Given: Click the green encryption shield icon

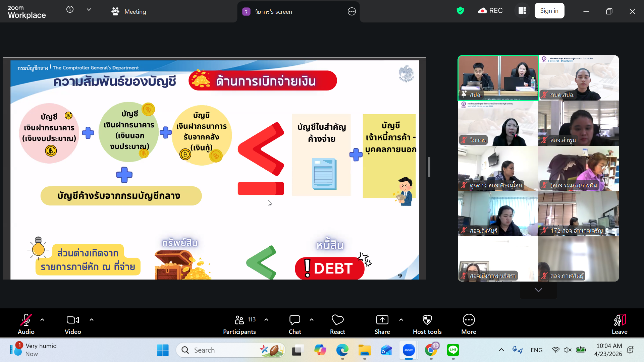Looking at the screenshot, I should pyautogui.click(x=460, y=11).
